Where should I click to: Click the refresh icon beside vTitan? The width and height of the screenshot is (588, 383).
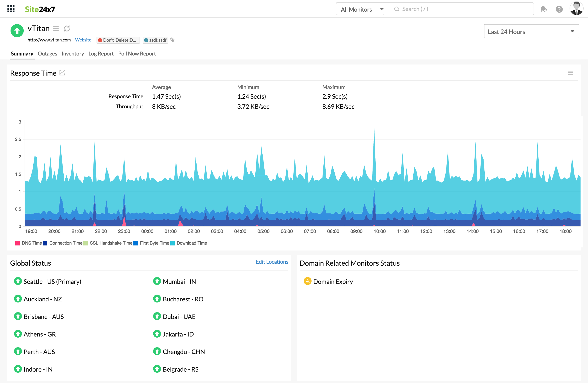pyautogui.click(x=67, y=29)
